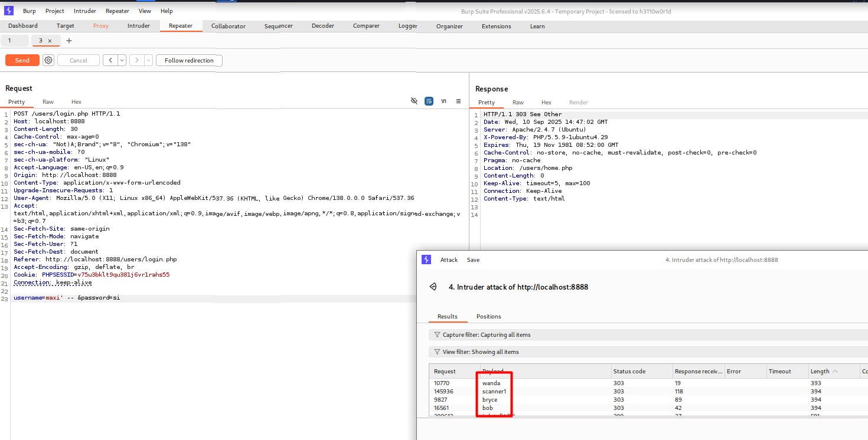Switch to the Proxy tab
This screenshot has height=440, width=868.
[101, 26]
